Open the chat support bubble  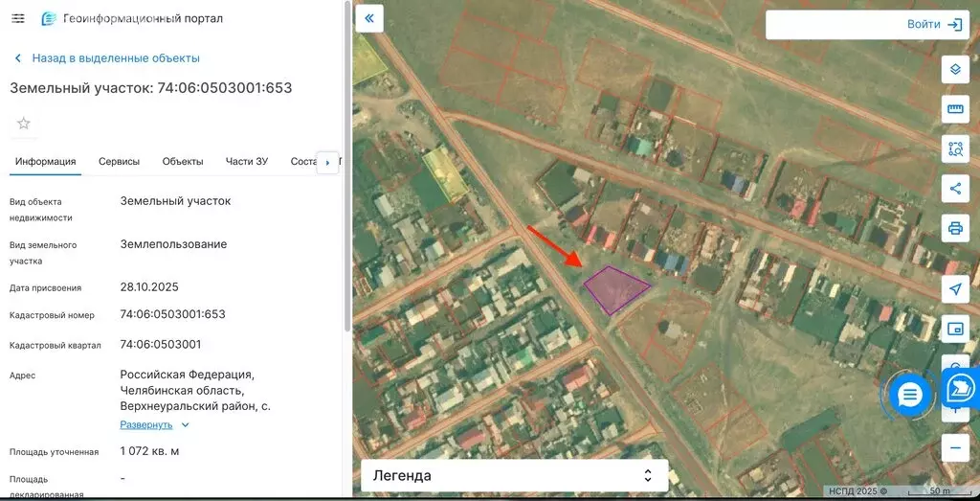tap(909, 394)
